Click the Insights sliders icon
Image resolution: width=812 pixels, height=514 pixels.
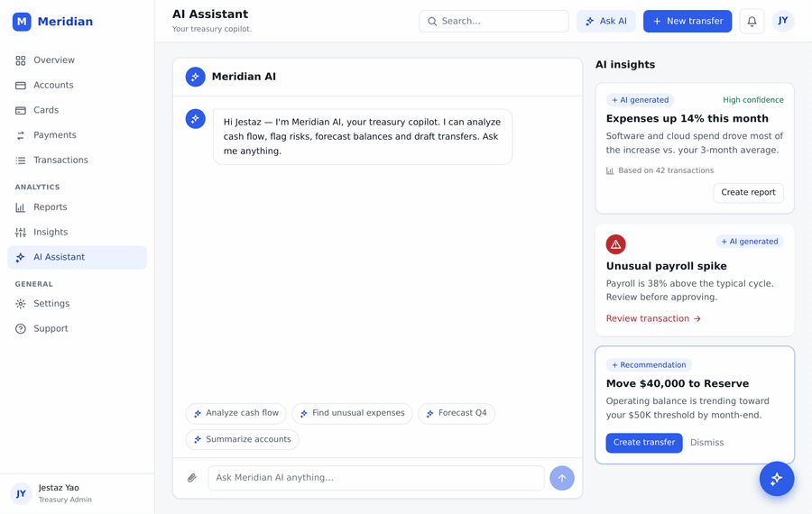pos(20,233)
